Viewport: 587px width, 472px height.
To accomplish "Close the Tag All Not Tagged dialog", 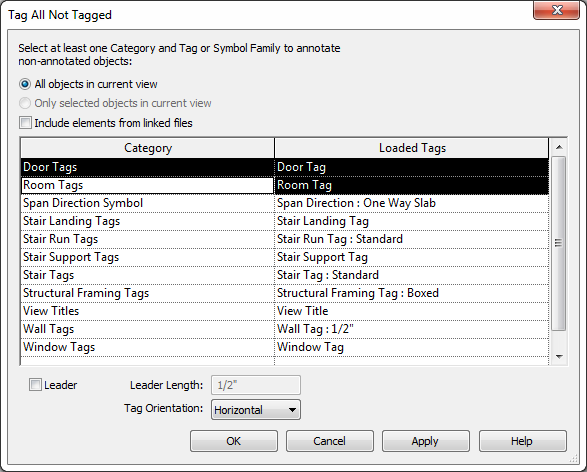I will 557,10.
